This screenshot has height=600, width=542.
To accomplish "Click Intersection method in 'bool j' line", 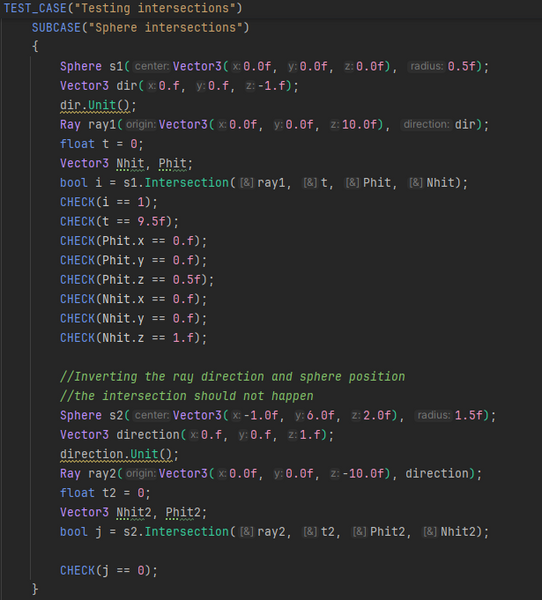I will (x=186, y=532).
